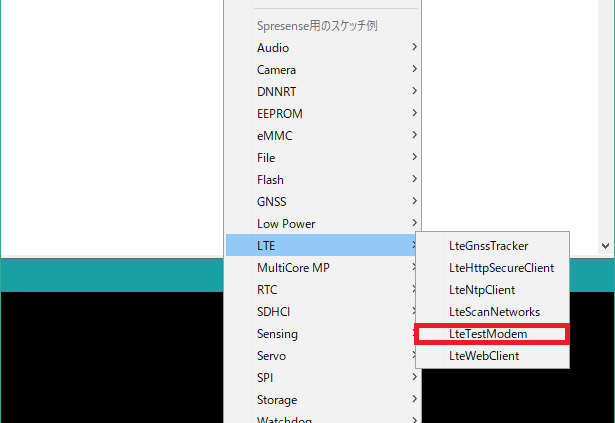Open the Camera examples submenu

coord(322,69)
